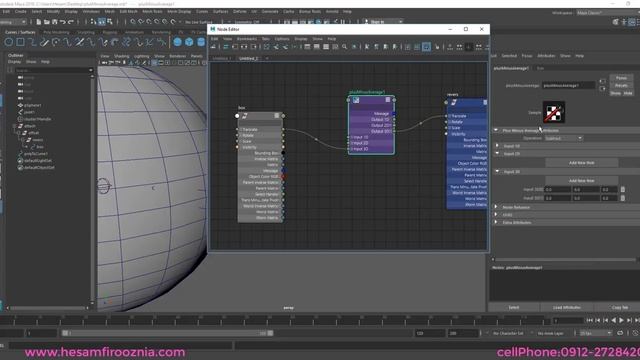Toggle Snap to Curves magnet icon
The height and width of the screenshot is (360, 640).
pyautogui.click(x=141, y=22)
